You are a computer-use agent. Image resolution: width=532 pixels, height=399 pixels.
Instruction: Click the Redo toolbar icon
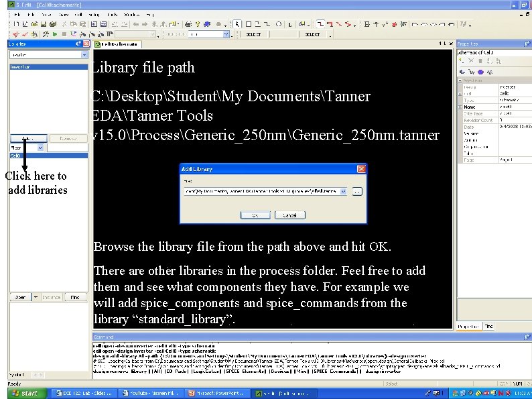click(x=125, y=24)
